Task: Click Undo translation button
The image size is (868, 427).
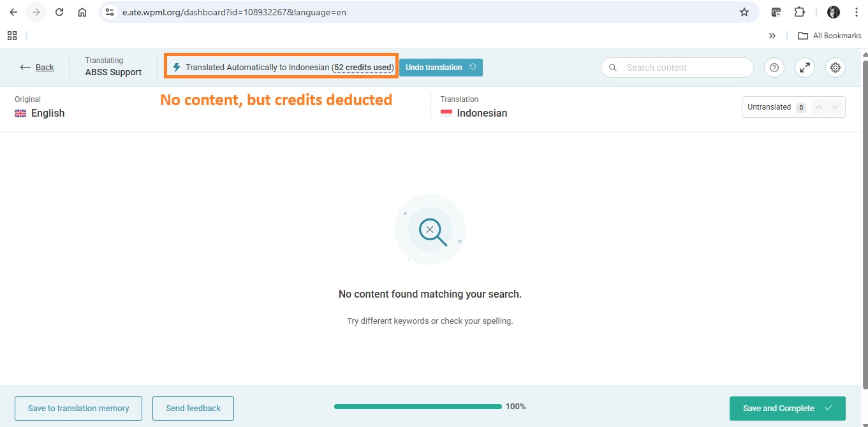Action: point(440,68)
